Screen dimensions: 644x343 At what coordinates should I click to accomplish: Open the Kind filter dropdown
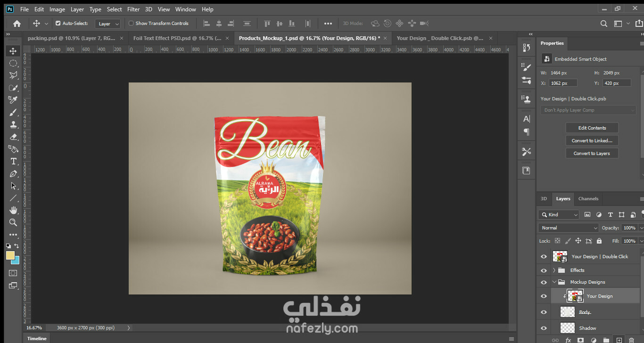(559, 214)
